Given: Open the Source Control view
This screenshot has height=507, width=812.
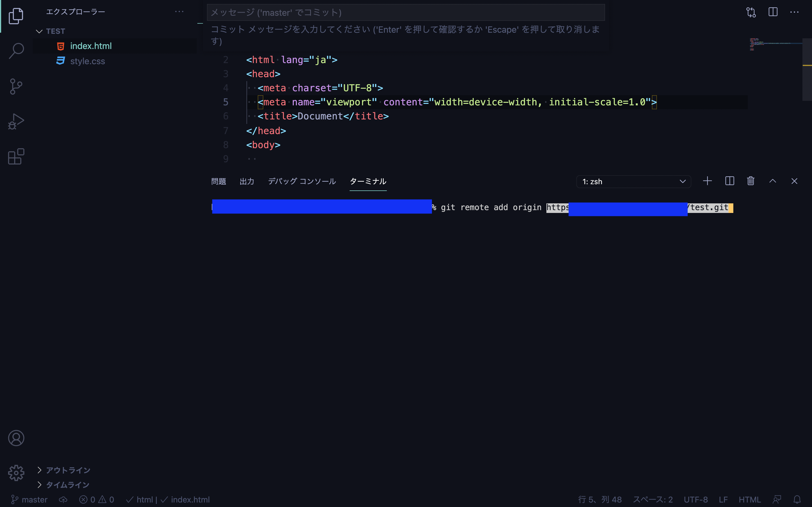Looking at the screenshot, I should pos(16,86).
